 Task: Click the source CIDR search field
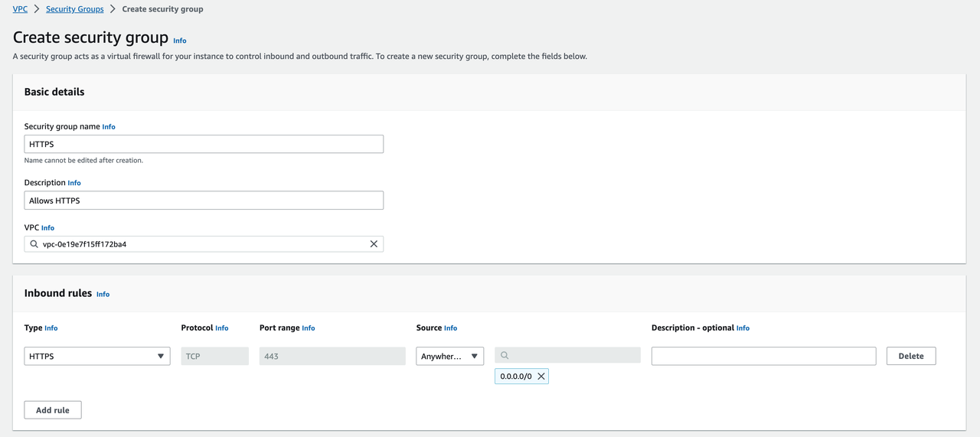[568, 356]
